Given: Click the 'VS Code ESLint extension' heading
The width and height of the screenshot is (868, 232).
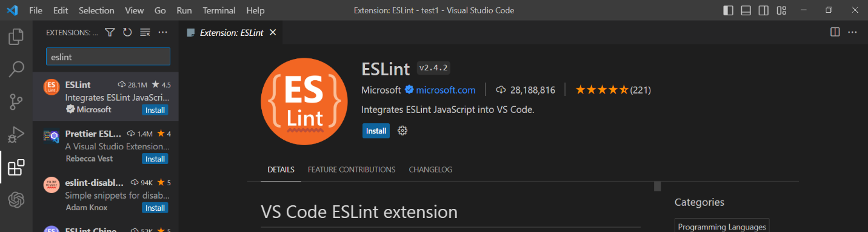Looking at the screenshot, I should [x=359, y=212].
